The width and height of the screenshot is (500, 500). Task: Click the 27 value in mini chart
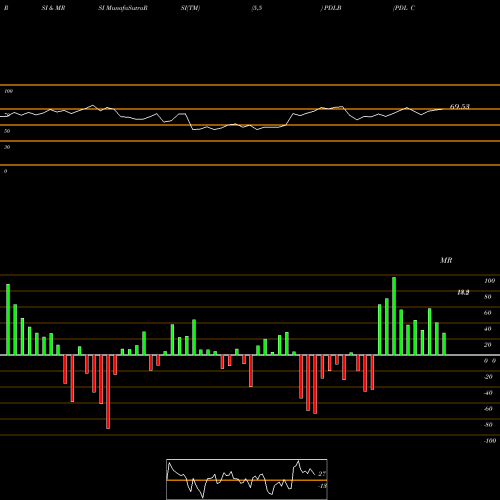click(322, 474)
